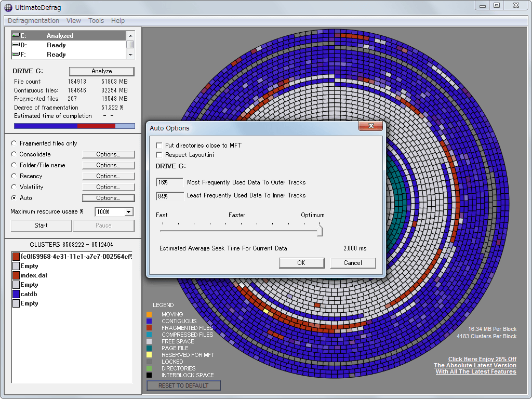Viewport: 532px width, 399px height.
Task: Open Auto Options button
Action: pyautogui.click(x=108, y=198)
